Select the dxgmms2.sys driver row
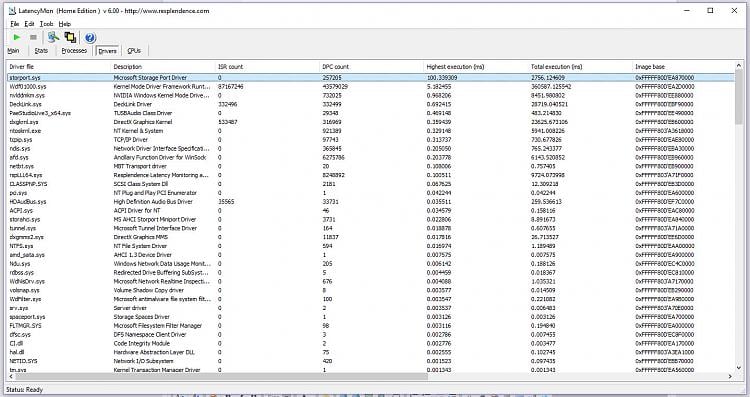Image resolution: width=750 pixels, height=397 pixels. (x=371, y=237)
